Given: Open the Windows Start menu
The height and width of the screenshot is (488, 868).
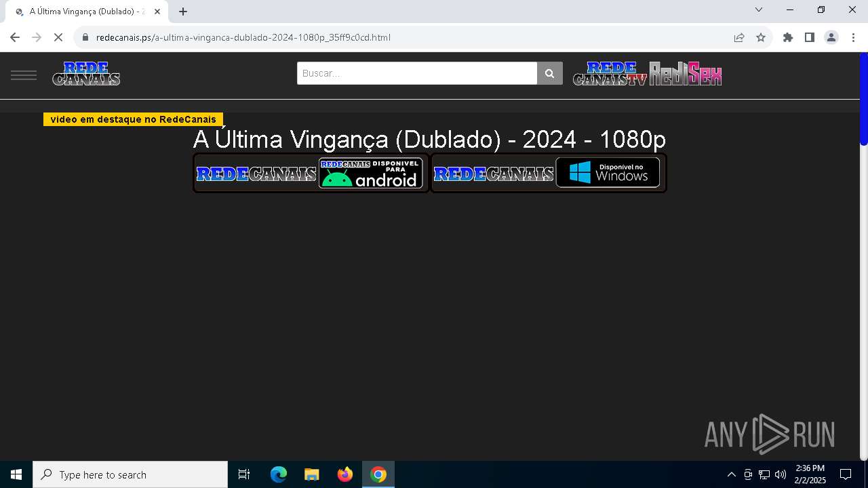Looking at the screenshot, I should (x=16, y=474).
